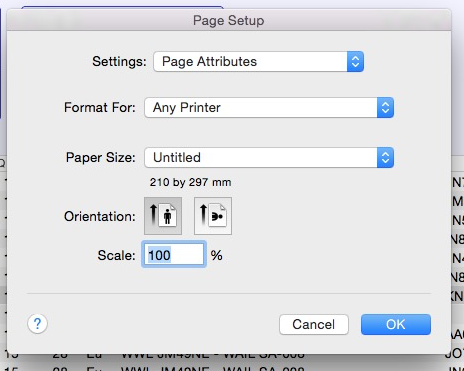The width and height of the screenshot is (464, 371).
Task: Select portrait orientation icon
Action: (163, 216)
